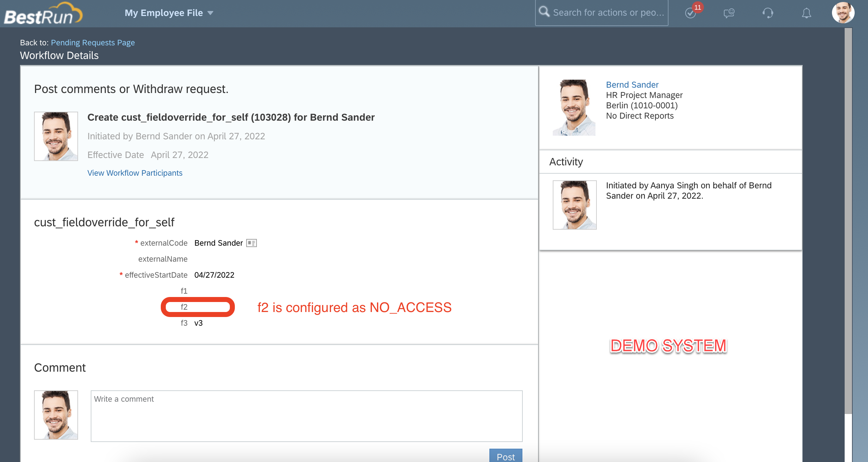Focus the search for actions or people field
Viewport: 868px width, 462px height.
click(x=601, y=13)
